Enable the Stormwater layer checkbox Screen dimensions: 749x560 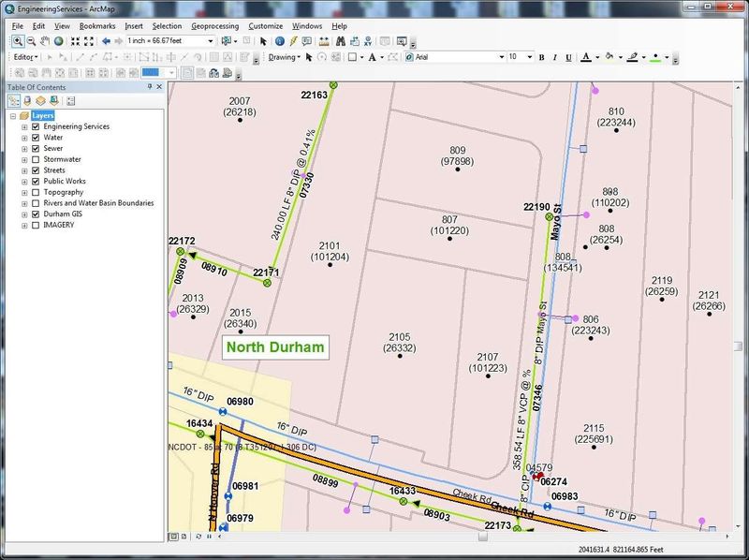[x=36, y=159]
